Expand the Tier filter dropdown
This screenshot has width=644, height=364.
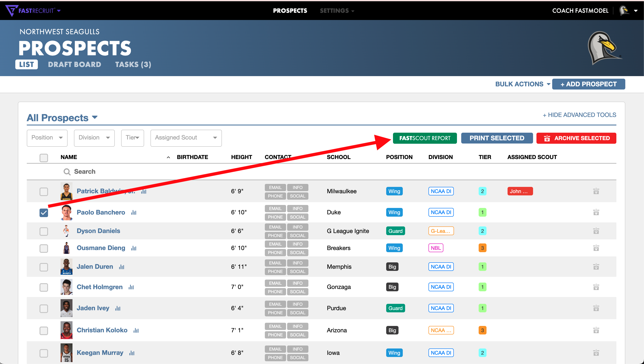pos(132,138)
